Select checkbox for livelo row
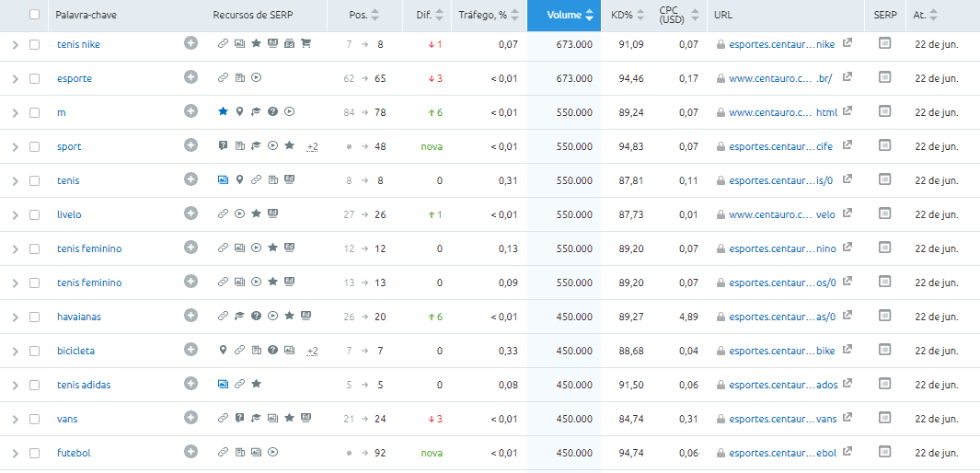The image size is (980, 473). (34, 215)
